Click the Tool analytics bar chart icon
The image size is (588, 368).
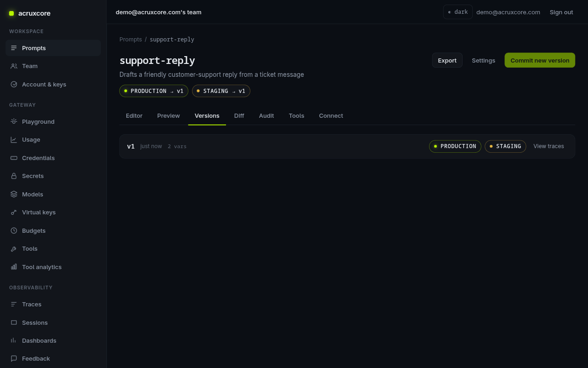click(14, 267)
